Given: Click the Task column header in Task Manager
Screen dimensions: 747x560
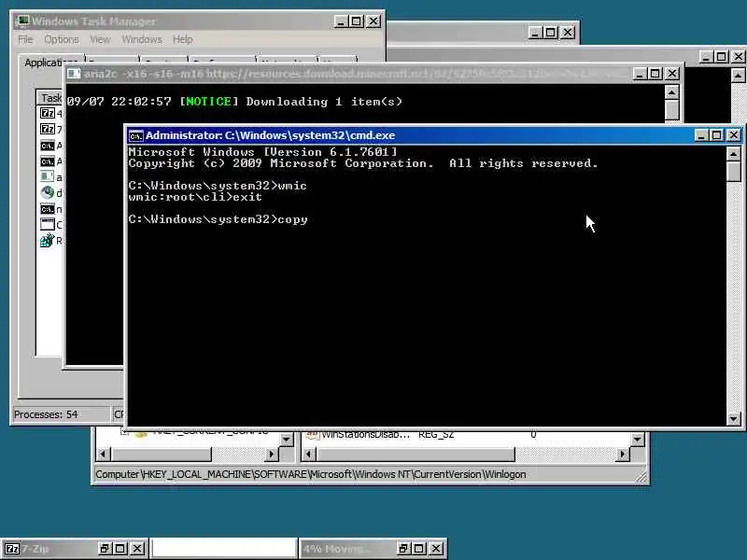Looking at the screenshot, I should 50,98.
